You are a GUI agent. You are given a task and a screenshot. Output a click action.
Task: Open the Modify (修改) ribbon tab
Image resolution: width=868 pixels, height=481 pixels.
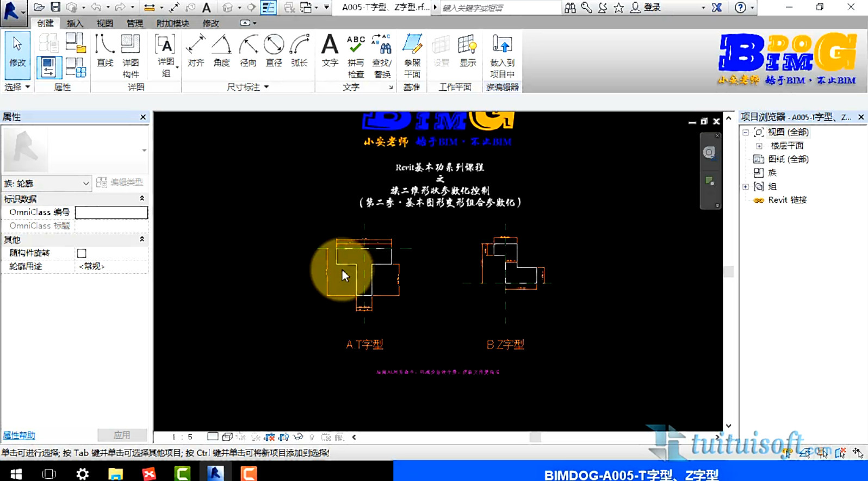[x=211, y=23]
